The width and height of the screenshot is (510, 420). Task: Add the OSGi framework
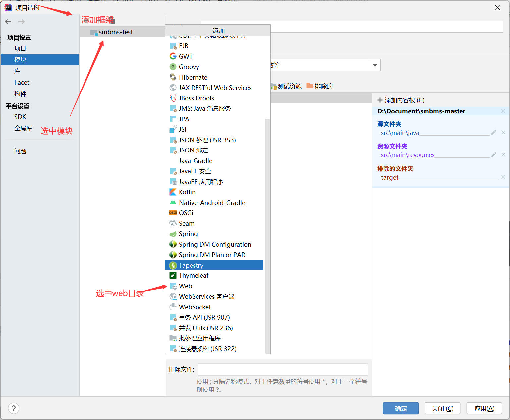point(214,213)
